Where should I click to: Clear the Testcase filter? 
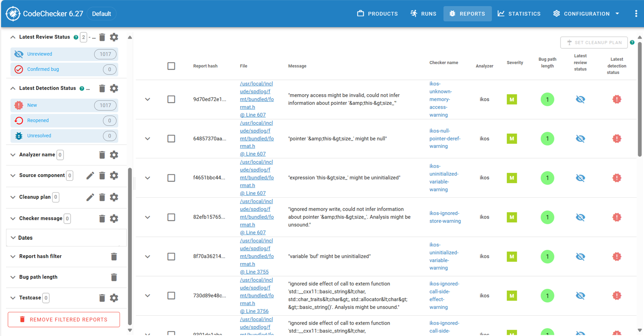tap(102, 298)
